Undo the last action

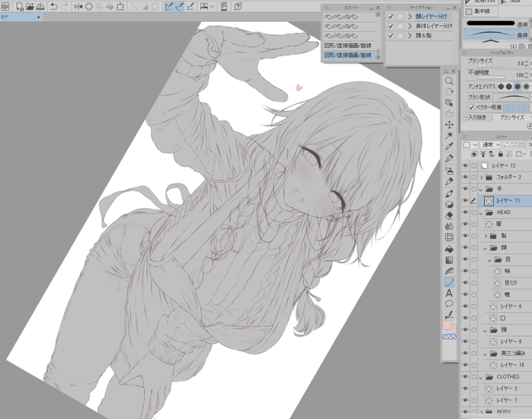click(54, 6)
